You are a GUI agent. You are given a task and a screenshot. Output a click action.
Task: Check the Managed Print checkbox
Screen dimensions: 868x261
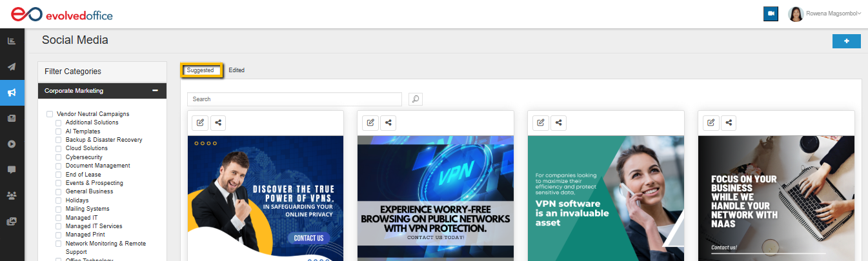(x=59, y=235)
